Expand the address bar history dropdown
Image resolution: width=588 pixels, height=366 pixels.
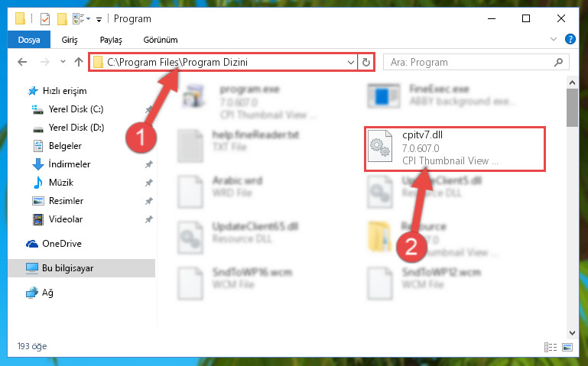(x=351, y=62)
